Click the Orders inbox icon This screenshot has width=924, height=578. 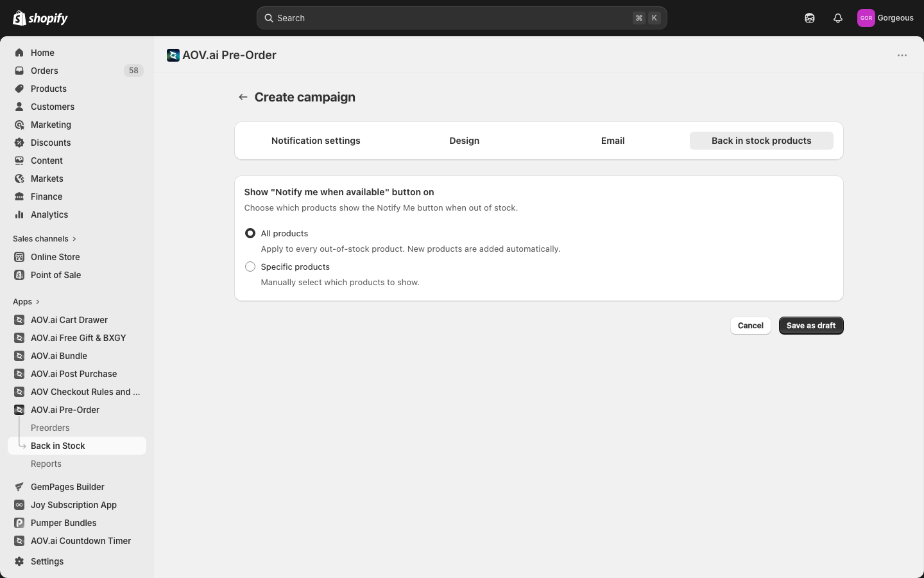19,71
